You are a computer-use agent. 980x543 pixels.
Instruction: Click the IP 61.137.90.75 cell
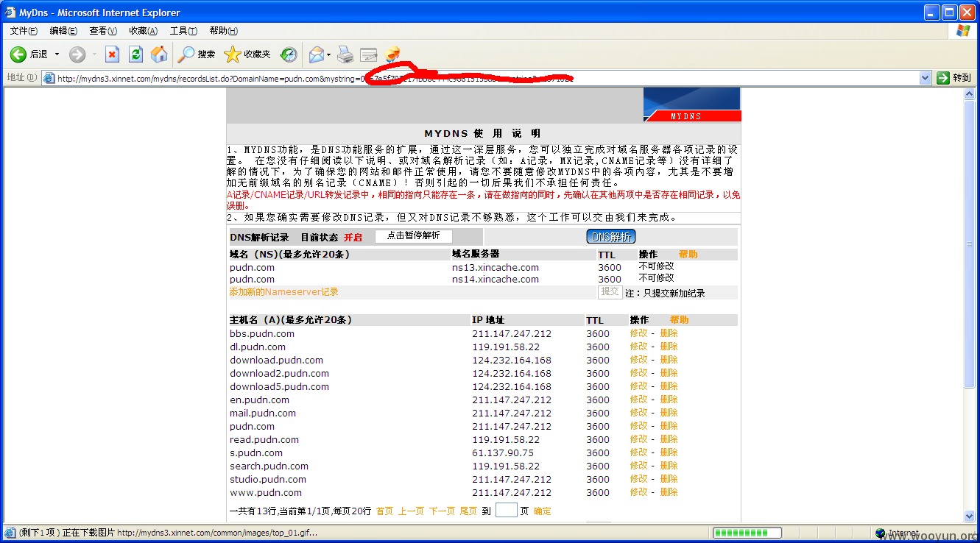[503, 453]
